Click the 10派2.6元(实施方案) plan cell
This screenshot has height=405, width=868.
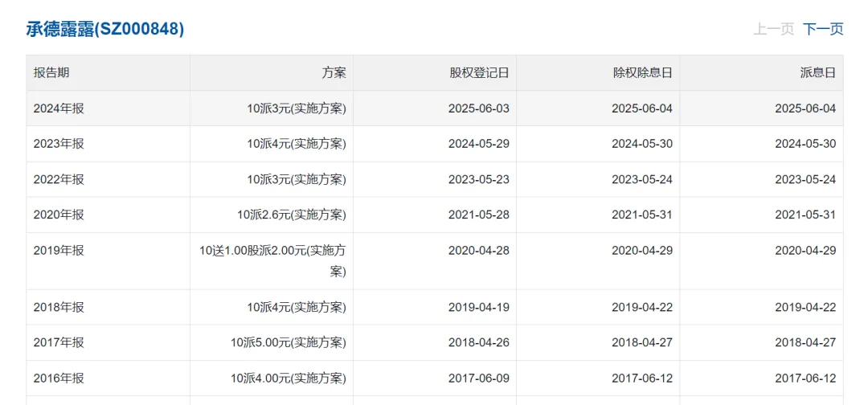(x=293, y=215)
